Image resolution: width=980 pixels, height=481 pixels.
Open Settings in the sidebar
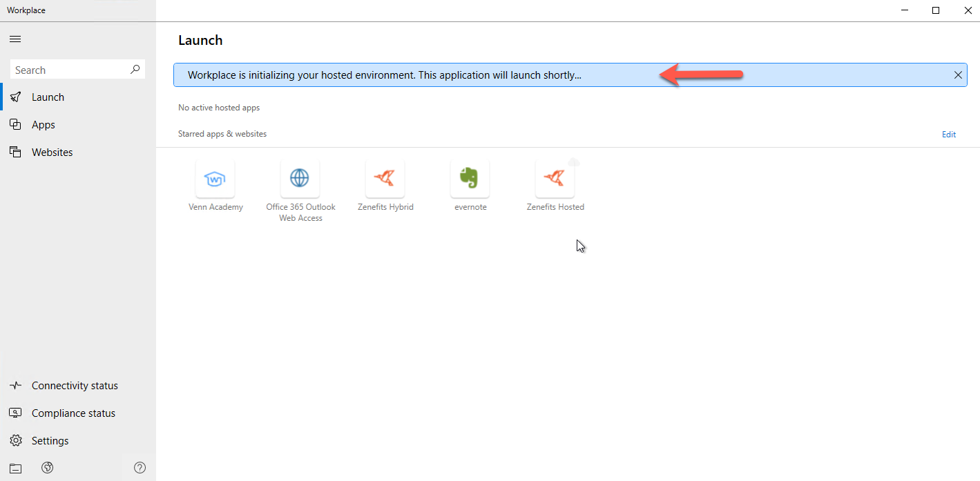coord(50,441)
